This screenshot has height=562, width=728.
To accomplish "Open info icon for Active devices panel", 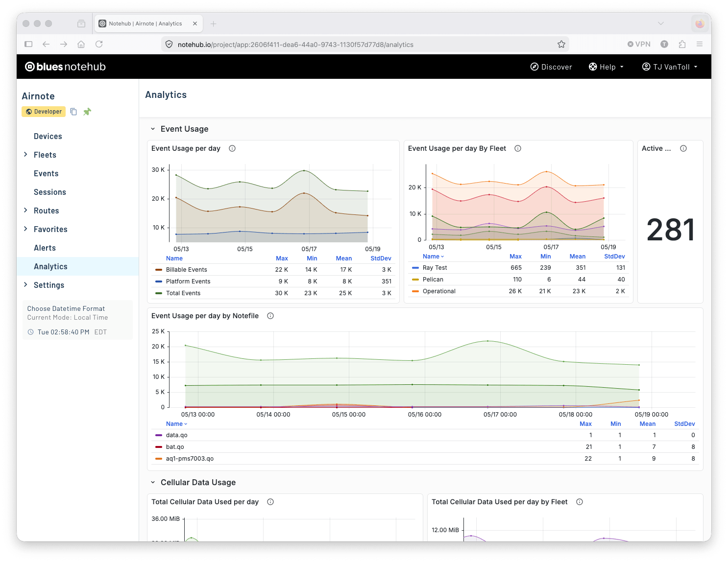I will 683,148.
